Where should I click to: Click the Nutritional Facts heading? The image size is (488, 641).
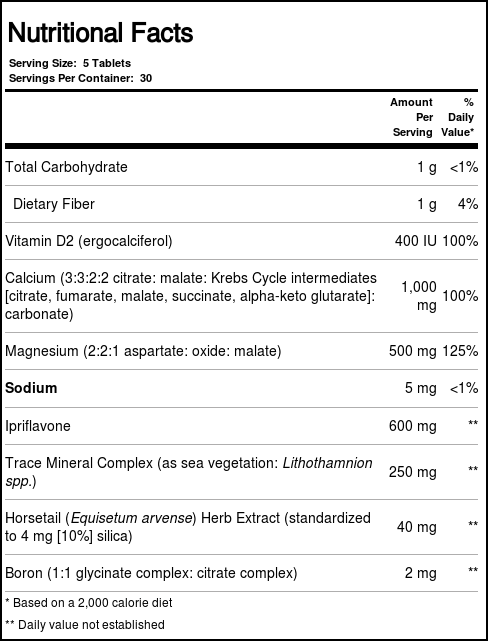(x=101, y=33)
